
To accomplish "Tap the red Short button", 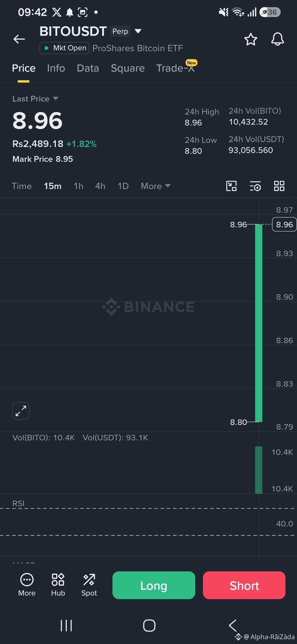I will [x=244, y=585].
